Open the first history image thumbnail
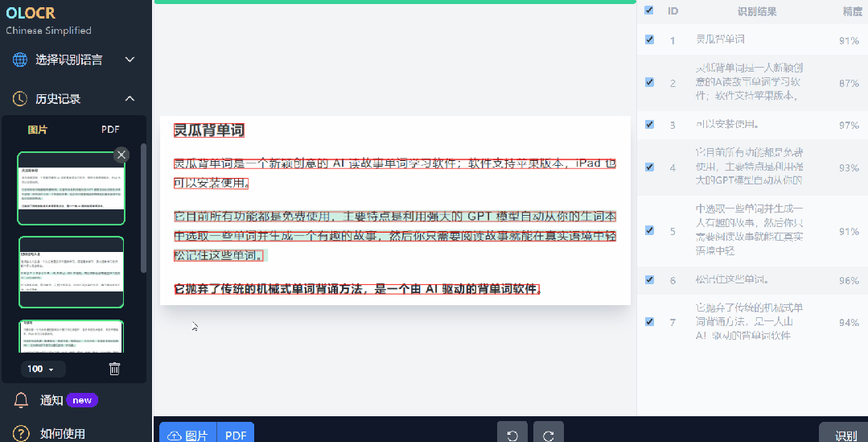Screen dimensions: 868x442 tap(72, 188)
